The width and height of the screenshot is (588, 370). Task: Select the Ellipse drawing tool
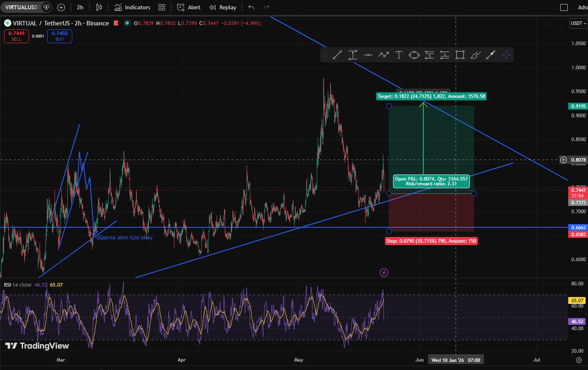coord(414,55)
